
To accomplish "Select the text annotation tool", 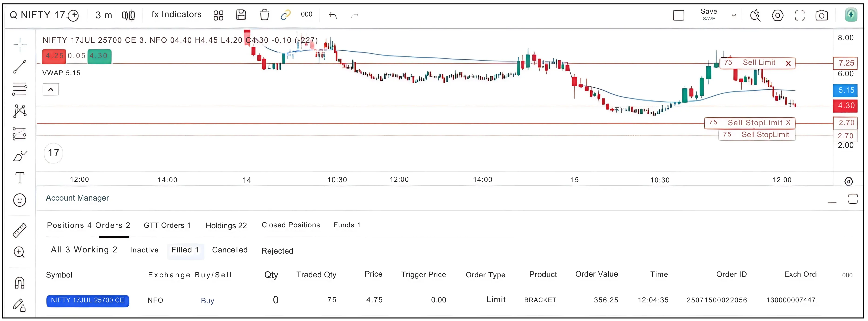I will (20, 178).
